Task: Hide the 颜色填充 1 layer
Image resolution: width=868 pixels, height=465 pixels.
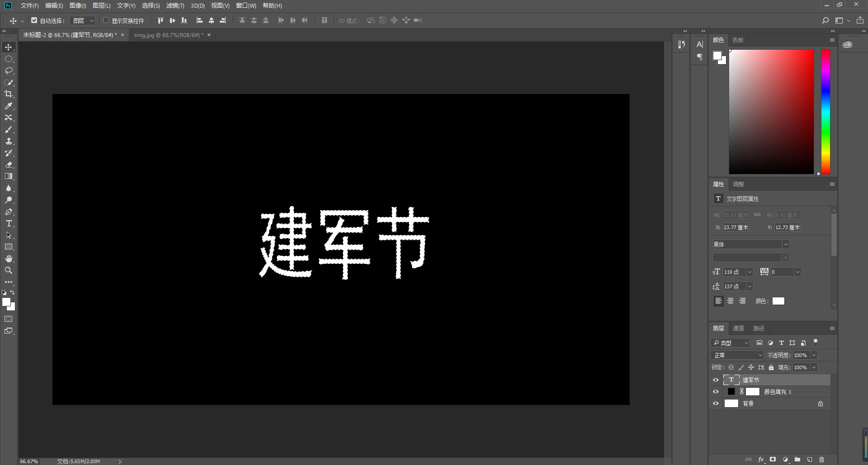Action: pyautogui.click(x=716, y=391)
